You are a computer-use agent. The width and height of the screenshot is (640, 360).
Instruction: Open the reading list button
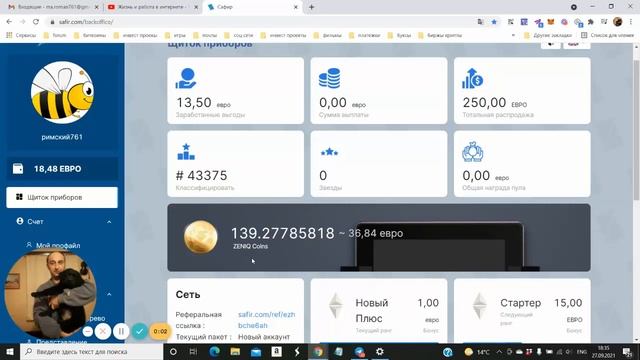point(607,36)
